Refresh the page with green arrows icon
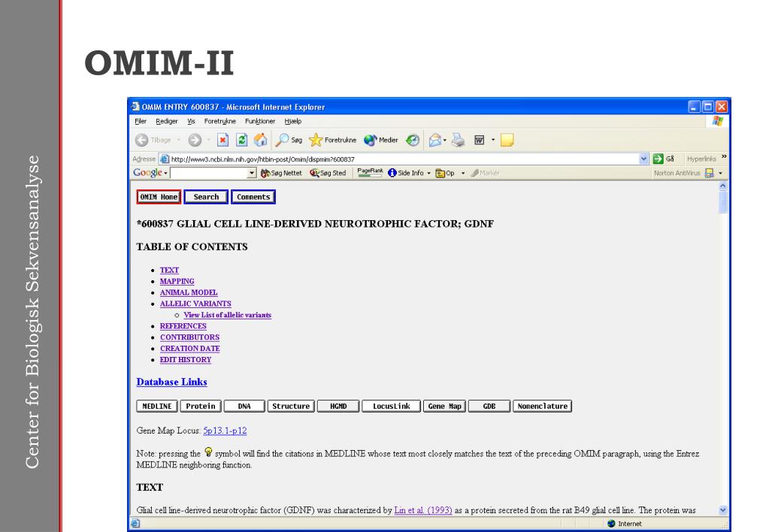This screenshot has height=532, width=769. click(242, 141)
